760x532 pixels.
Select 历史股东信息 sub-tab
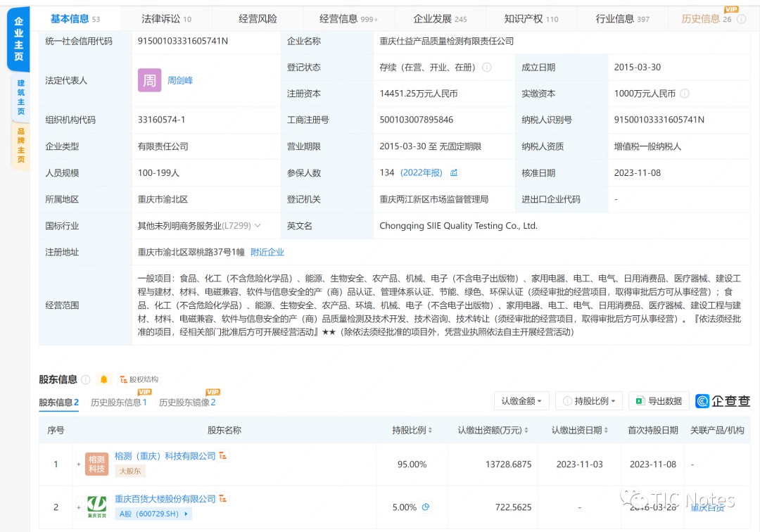pos(118,402)
